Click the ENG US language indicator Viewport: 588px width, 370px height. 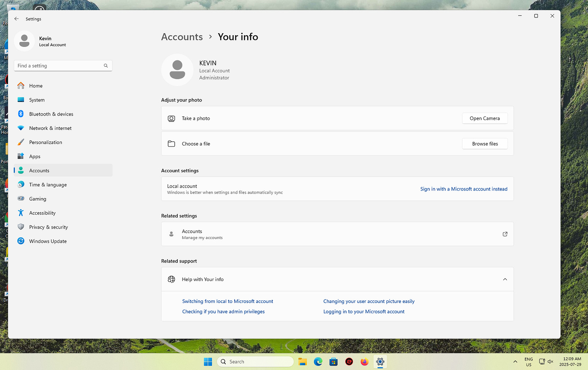(x=529, y=362)
